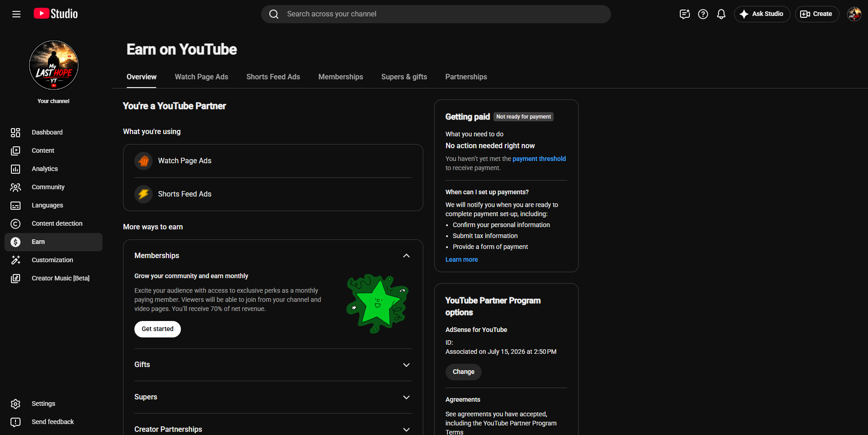Open Ask Studio assistant

(x=762, y=14)
